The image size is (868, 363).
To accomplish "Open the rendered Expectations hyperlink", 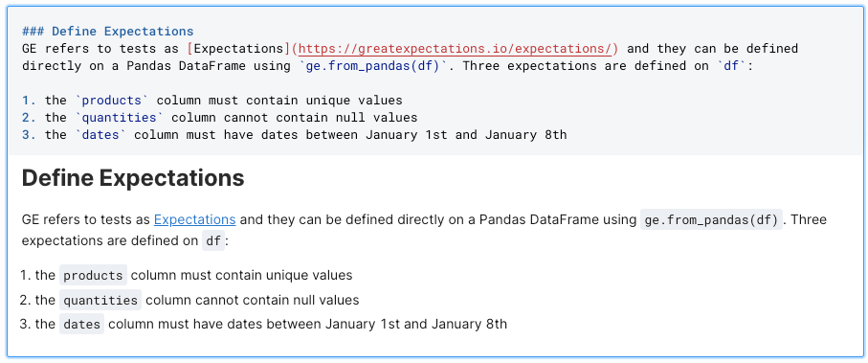I will click(x=195, y=219).
